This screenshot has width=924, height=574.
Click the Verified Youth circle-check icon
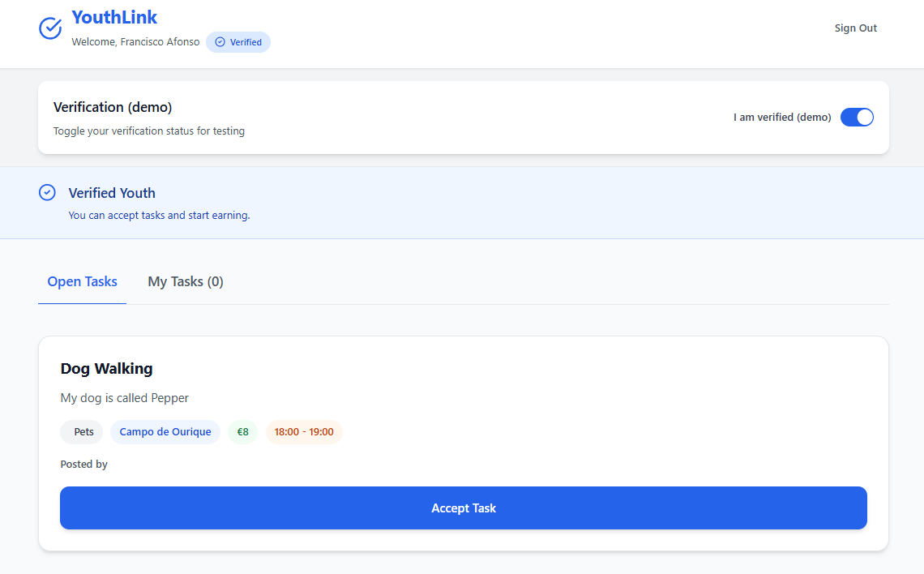click(47, 193)
